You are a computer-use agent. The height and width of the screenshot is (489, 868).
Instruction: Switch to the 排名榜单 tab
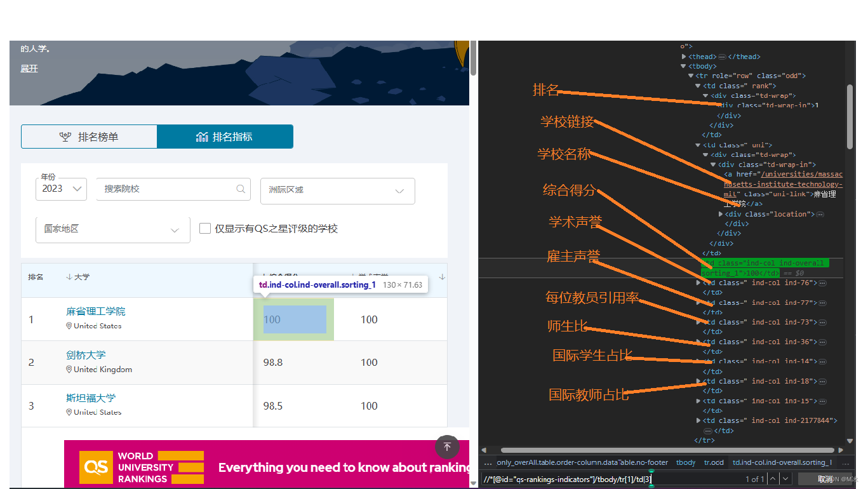coord(89,137)
